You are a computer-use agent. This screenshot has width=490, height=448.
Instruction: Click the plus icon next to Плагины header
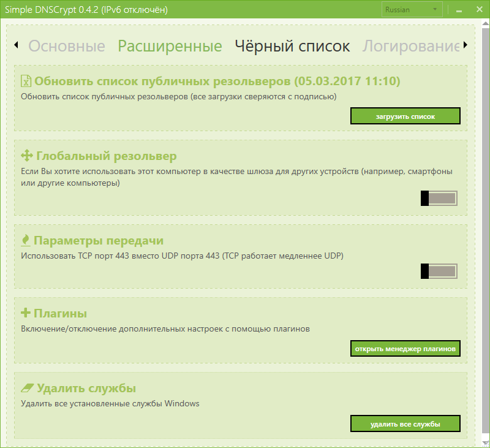click(27, 313)
